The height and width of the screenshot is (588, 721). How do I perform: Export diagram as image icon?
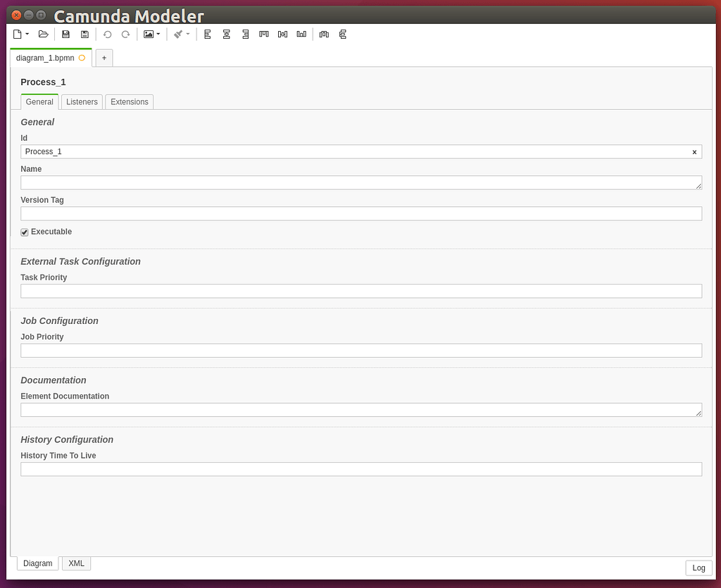point(149,34)
